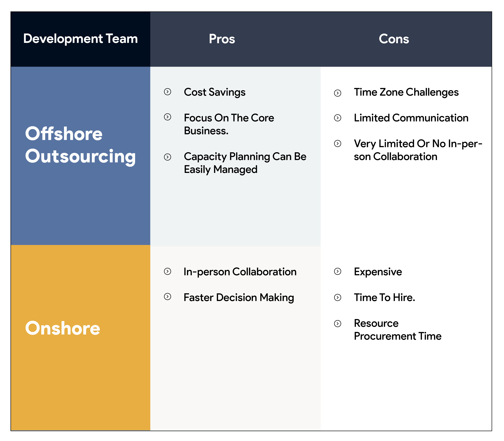The image size is (504, 441).
Task: Click the bullet icon next to Focus On The Core Business
Action: tap(167, 117)
